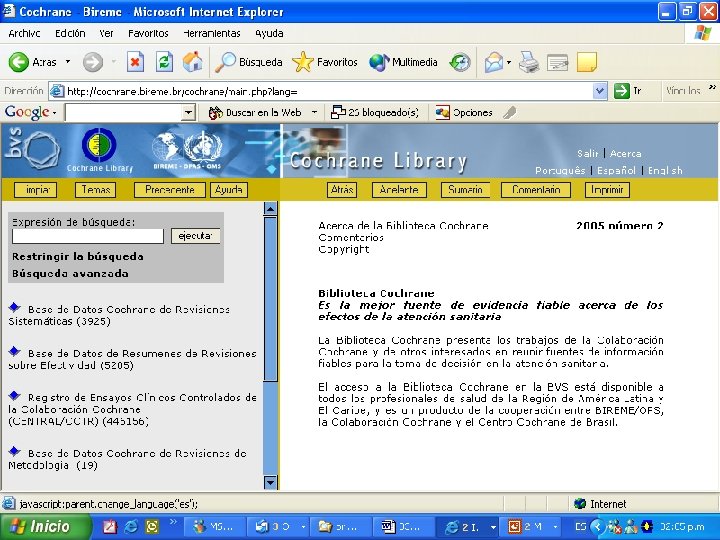Click the yellow Atrás button

click(342, 190)
